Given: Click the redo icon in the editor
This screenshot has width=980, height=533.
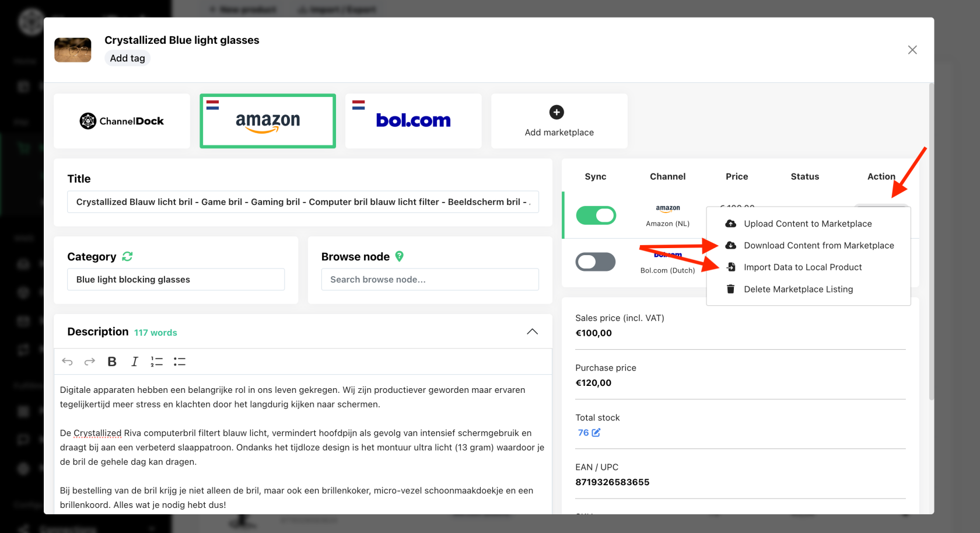Looking at the screenshot, I should (x=90, y=362).
